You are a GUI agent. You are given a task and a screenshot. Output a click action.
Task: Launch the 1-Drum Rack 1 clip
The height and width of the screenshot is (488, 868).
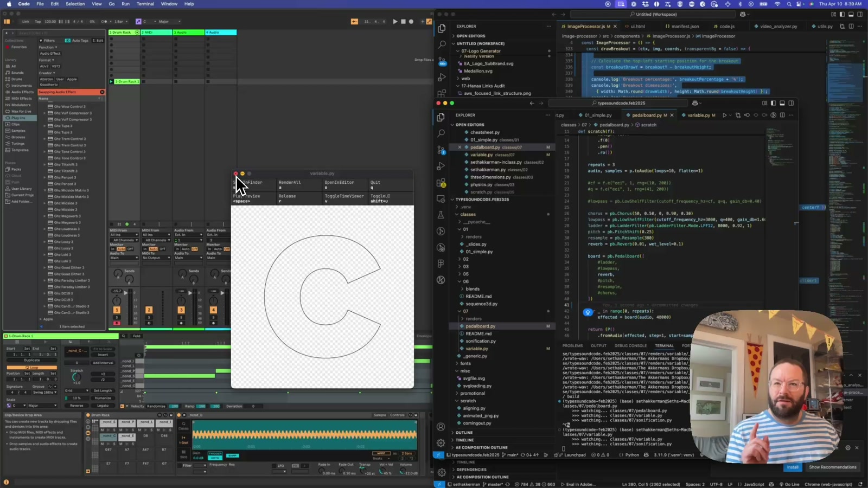click(111, 81)
